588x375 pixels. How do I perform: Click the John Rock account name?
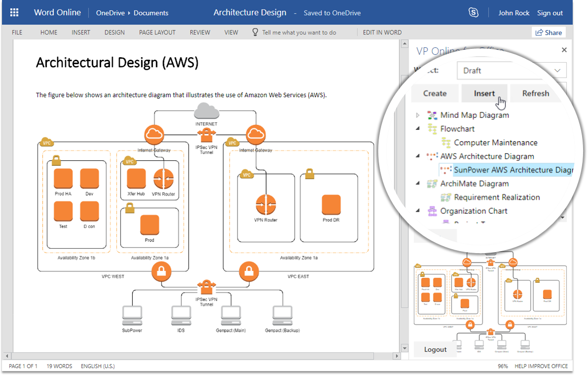(x=514, y=13)
